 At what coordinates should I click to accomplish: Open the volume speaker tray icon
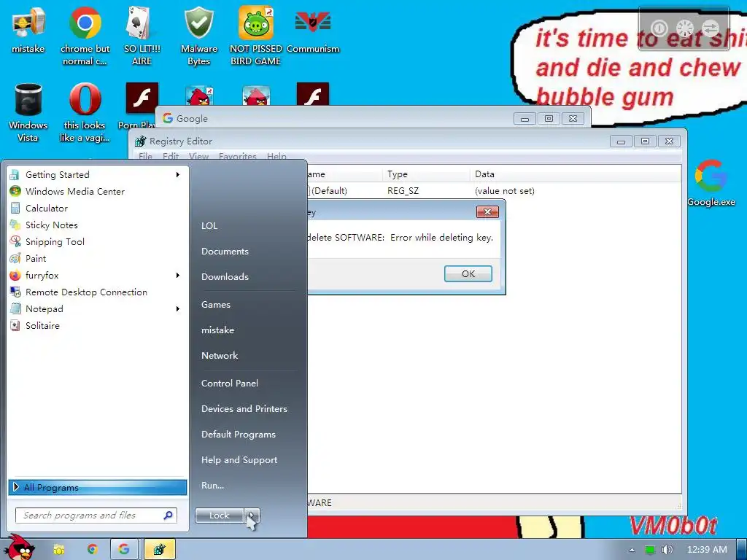click(667, 550)
